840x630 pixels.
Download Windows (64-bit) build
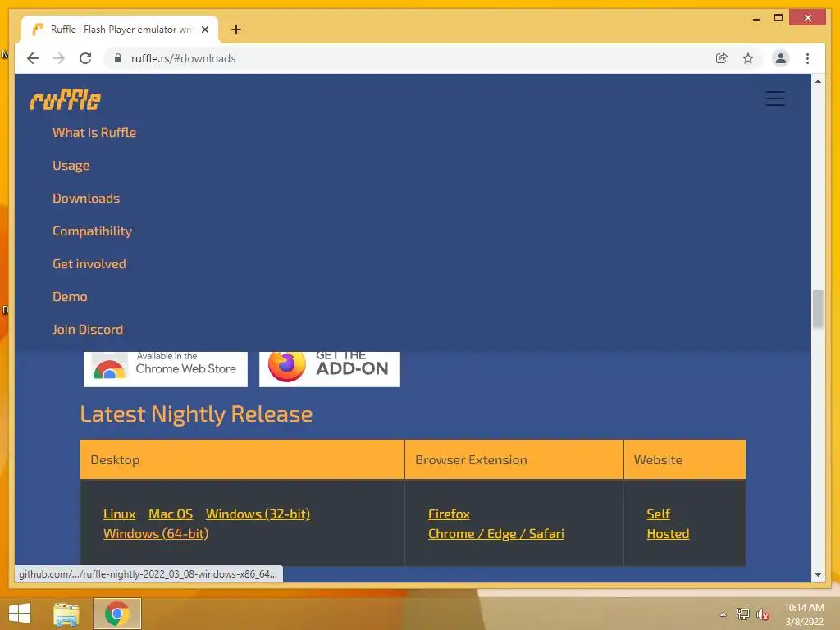point(156,533)
